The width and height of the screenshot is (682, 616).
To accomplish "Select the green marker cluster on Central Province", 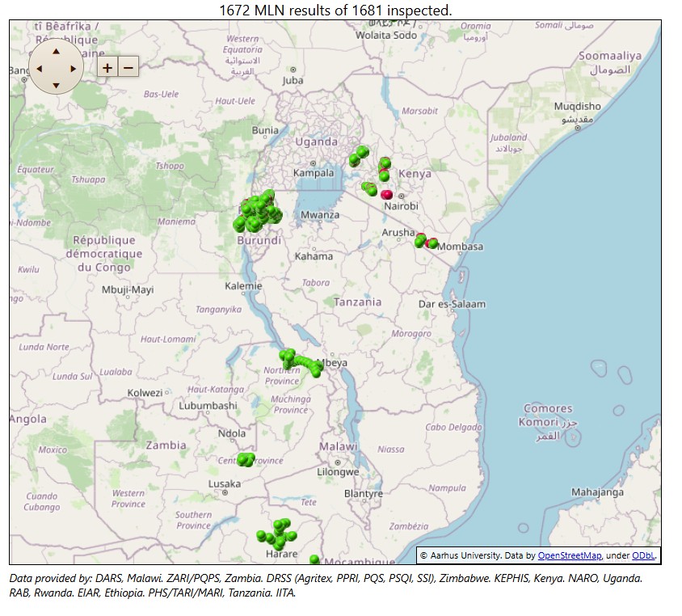I will coord(246,459).
